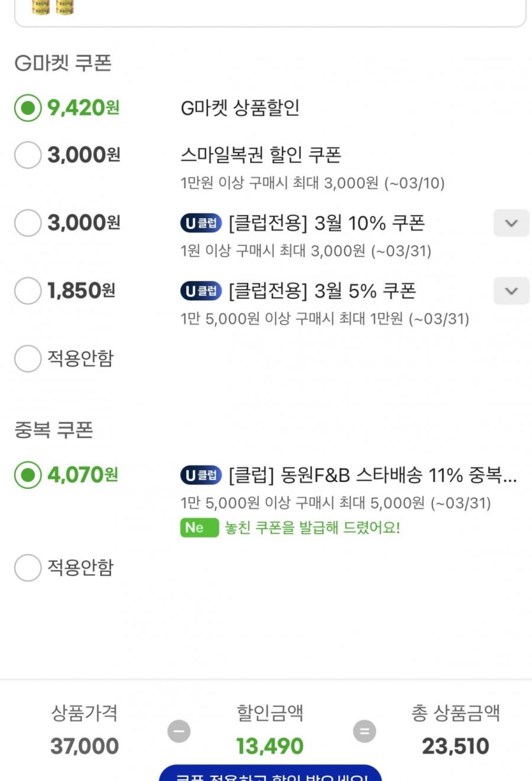532x781 pixels.
Task: Select the 3,000원 스마일복권 할인 쿠폰 radio
Action: coord(28,155)
